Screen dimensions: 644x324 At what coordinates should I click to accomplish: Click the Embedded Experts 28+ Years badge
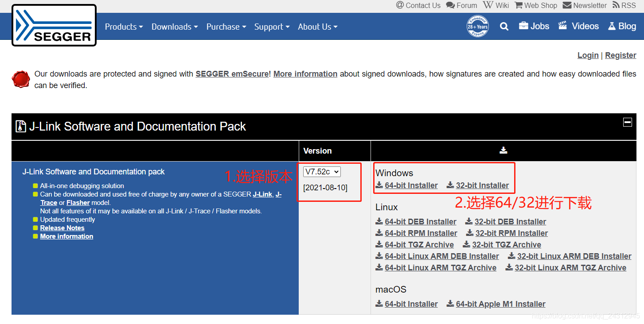coord(478,26)
